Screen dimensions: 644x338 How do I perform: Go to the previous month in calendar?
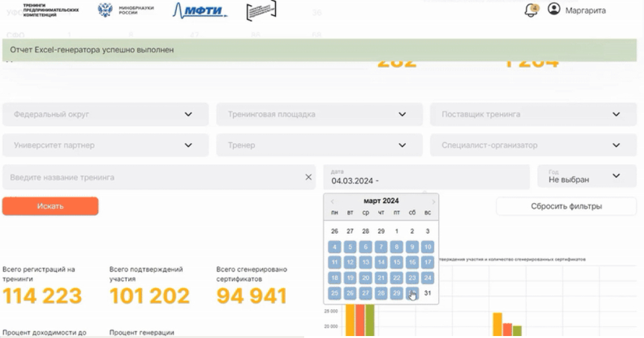tap(333, 202)
